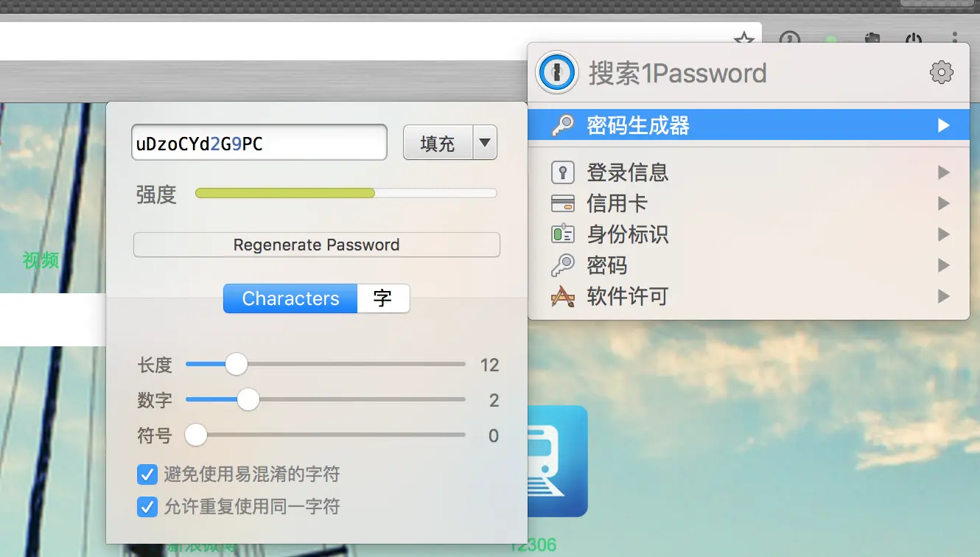Screen dimensions: 980x557
Task: Click the symbols value 0
Action: click(x=494, y=435)
